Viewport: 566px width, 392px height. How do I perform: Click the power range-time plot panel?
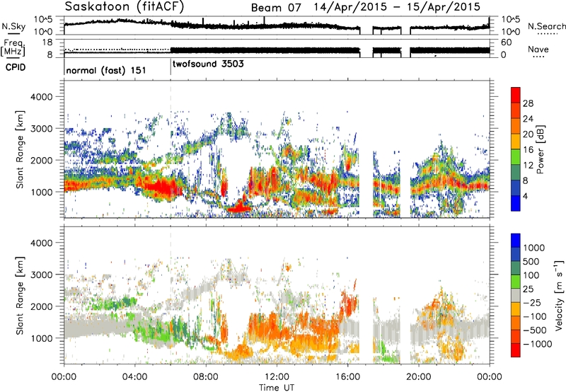pos(277,149)
